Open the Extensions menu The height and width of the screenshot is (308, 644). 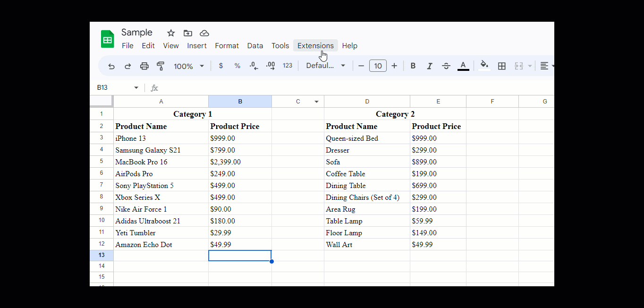click(x=315, y=45)
